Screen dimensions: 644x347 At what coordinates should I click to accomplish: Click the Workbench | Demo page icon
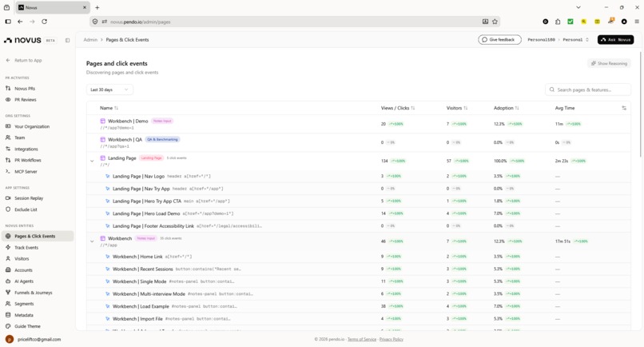(x=103, y=121)
